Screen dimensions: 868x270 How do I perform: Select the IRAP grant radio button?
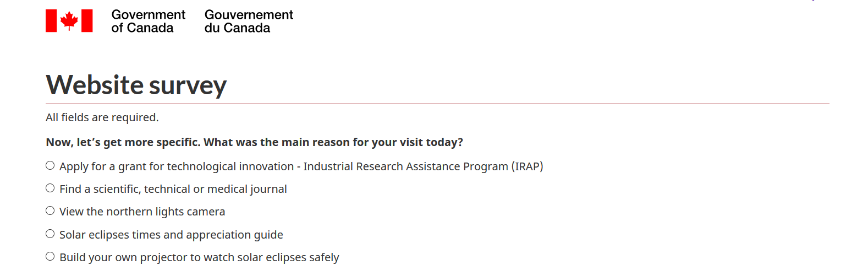coord(50,165)
